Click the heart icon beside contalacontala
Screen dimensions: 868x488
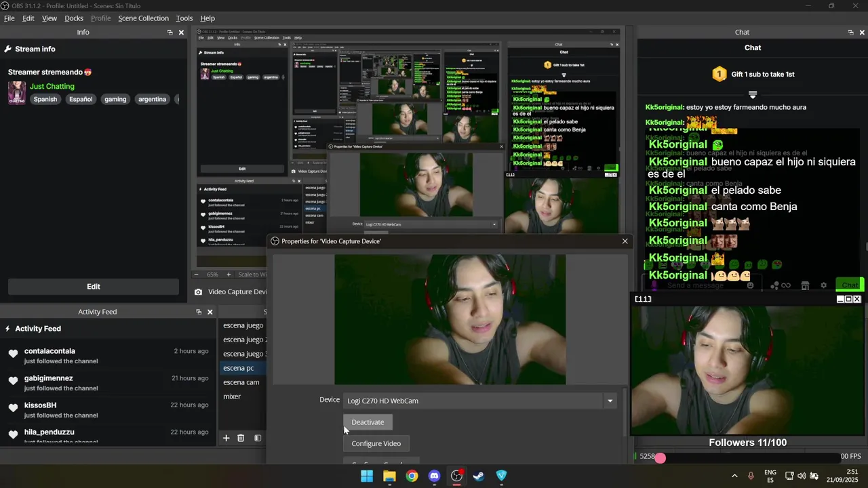click(13, 354)
